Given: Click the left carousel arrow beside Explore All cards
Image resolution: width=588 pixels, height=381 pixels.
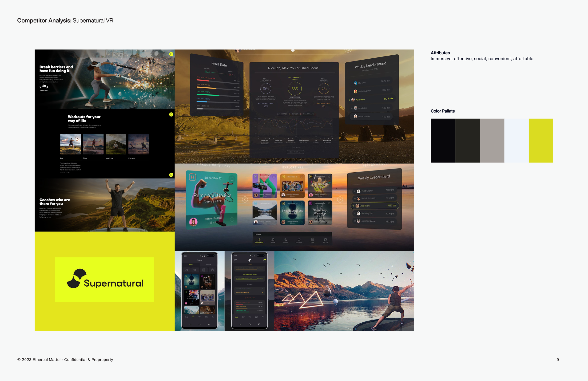Looking at the screenshot, I should point(245,199).
